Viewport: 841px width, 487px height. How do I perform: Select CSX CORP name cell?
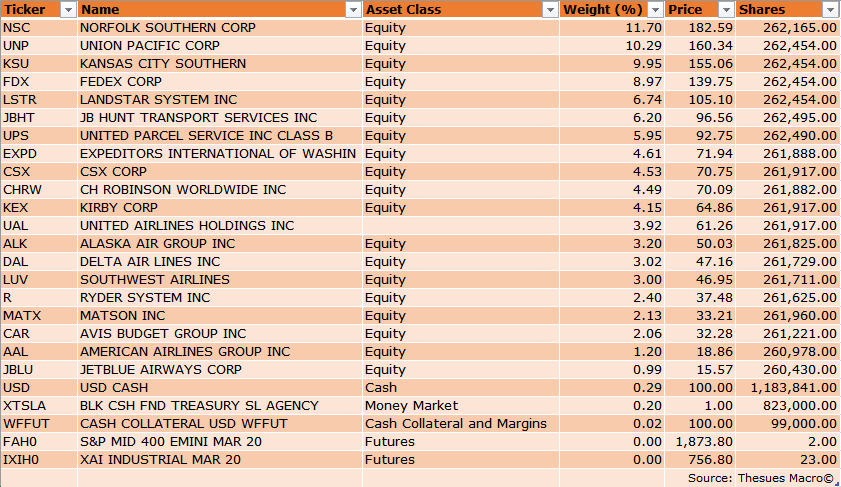[220, 172]
